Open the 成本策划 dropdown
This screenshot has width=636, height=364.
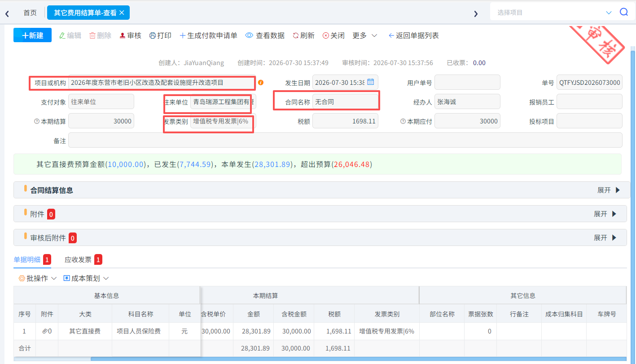pos(86,278)
